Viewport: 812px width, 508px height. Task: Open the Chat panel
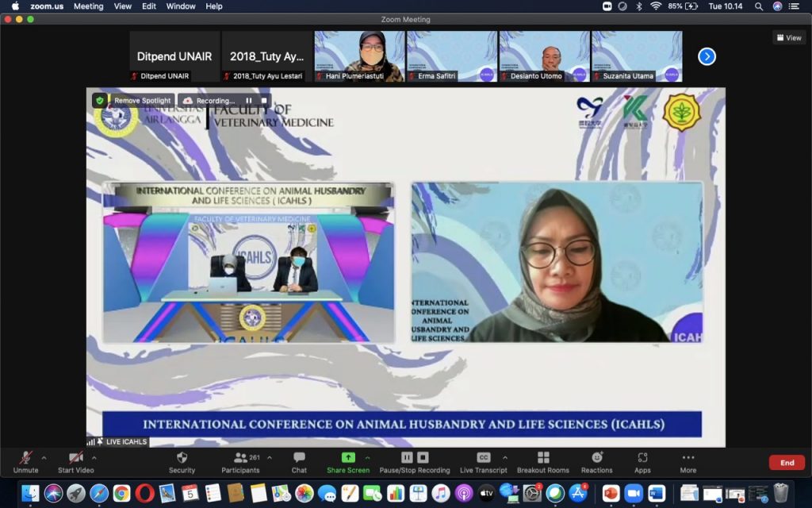[299, 458]
